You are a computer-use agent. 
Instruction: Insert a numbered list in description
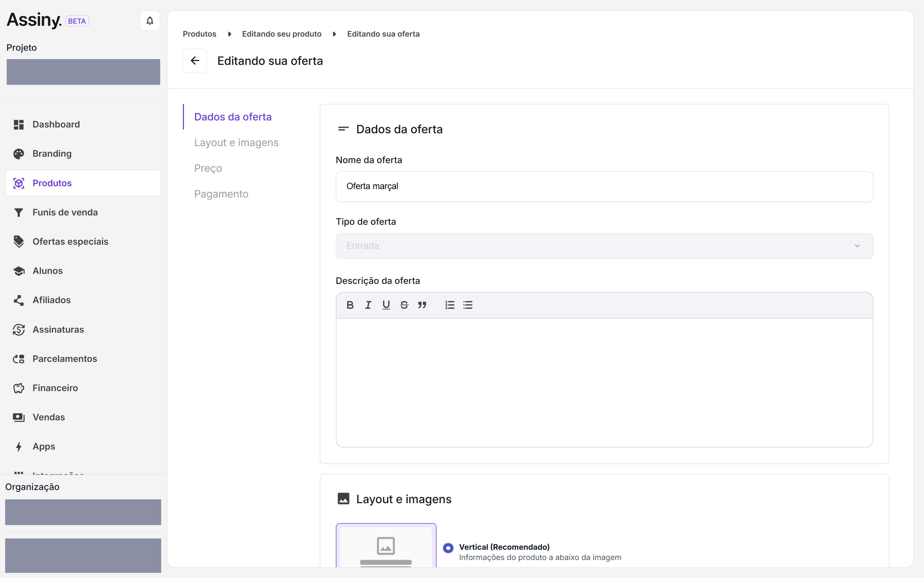pos(450,305)
